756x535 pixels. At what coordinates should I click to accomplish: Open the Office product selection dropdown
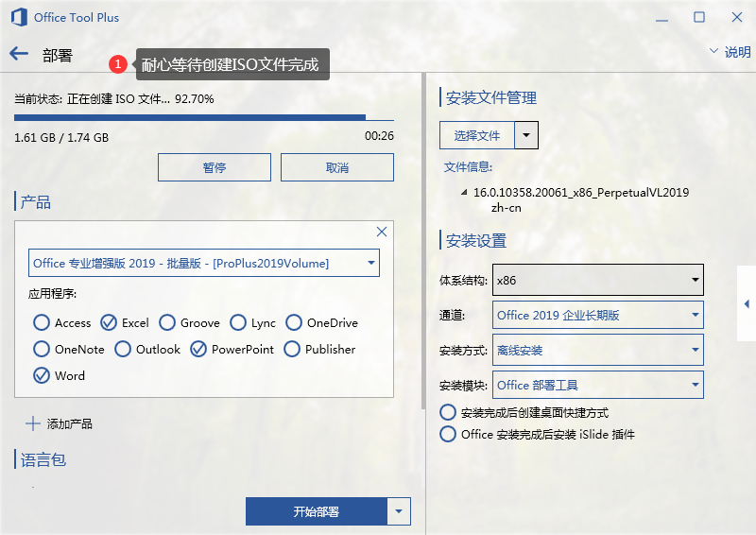[204, 263]
